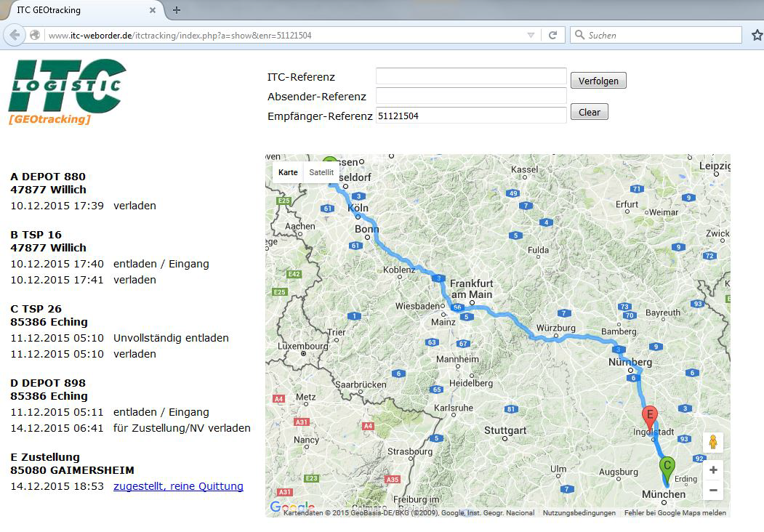Click the Street View pegman icon
The height and width of the screenshot is (532, 764).
(x=713, y=443)
